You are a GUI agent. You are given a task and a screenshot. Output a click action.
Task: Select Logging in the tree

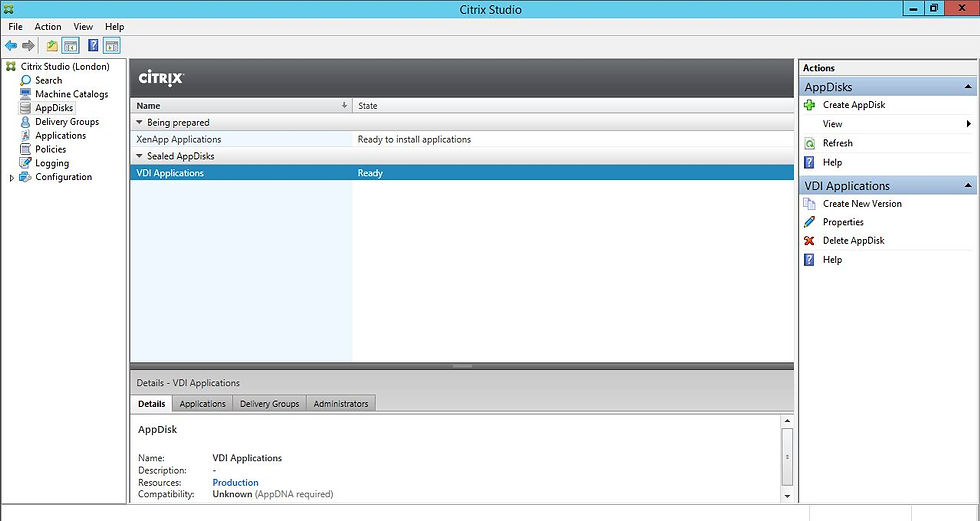pyautogui.click(x=52, y=163)
